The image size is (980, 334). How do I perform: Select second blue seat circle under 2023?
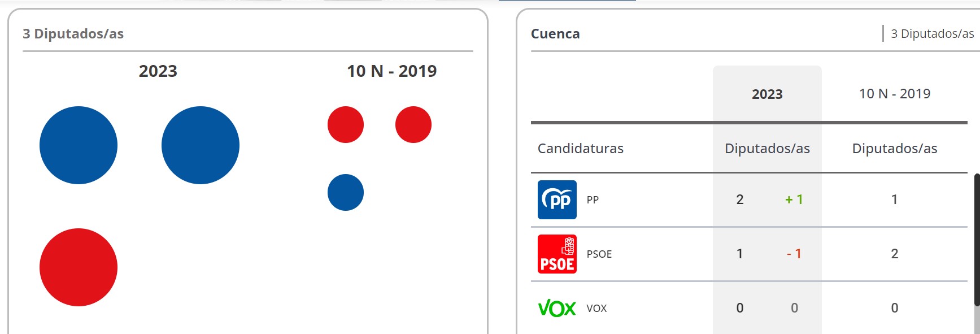click(x=201, y=145)
